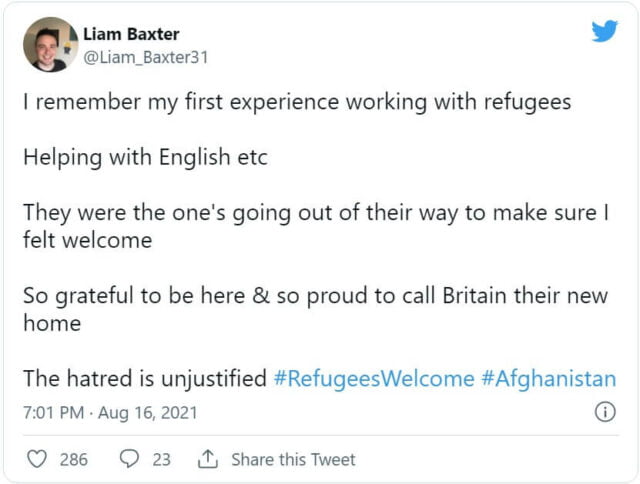Viewport: 640px width, 484px height.
Task: Open the #Afghanistan hashtag
Action: pos(548,379)
